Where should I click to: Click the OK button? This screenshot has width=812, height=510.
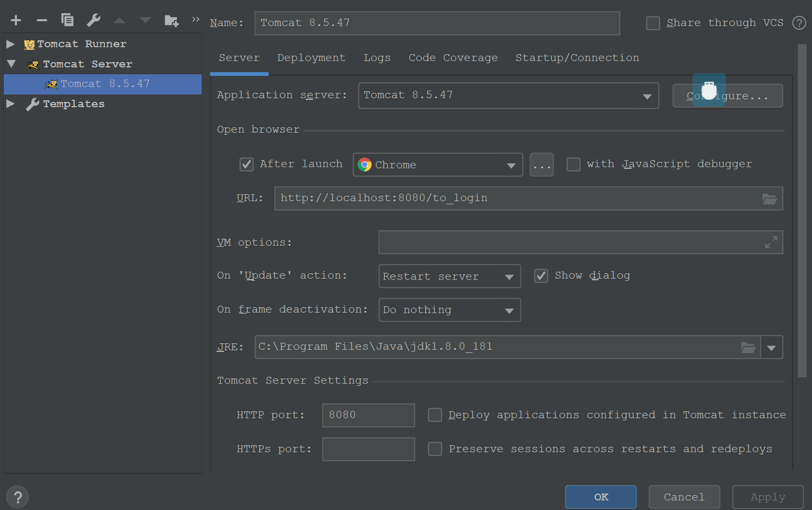[601, 497]
